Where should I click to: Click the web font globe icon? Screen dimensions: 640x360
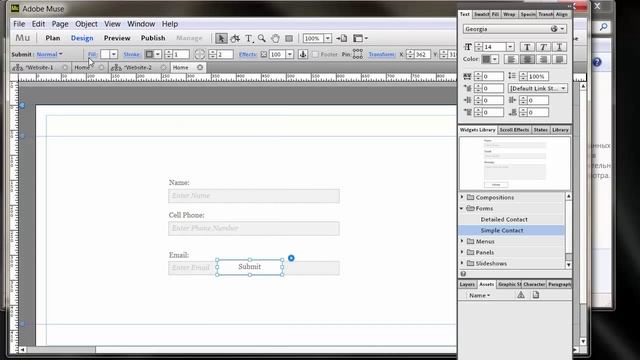(x=554, y=29)
